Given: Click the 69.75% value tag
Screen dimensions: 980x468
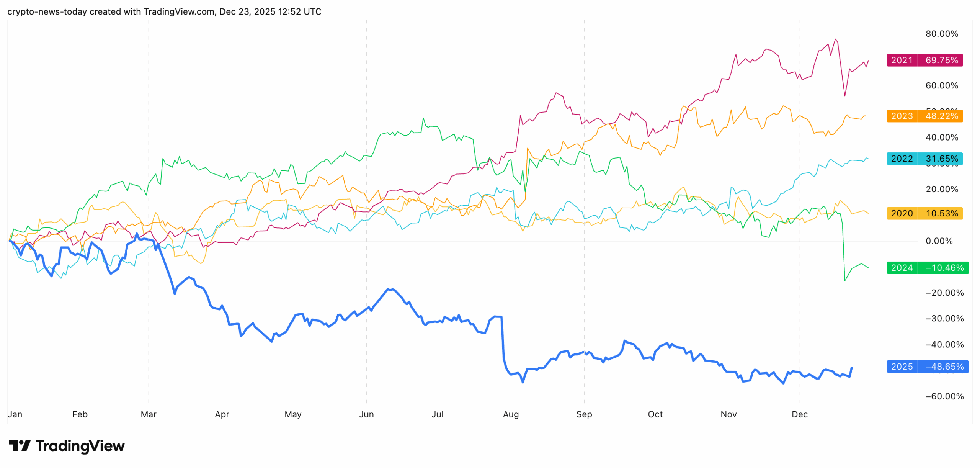Looking at the screenshot, I should point(941,60).
